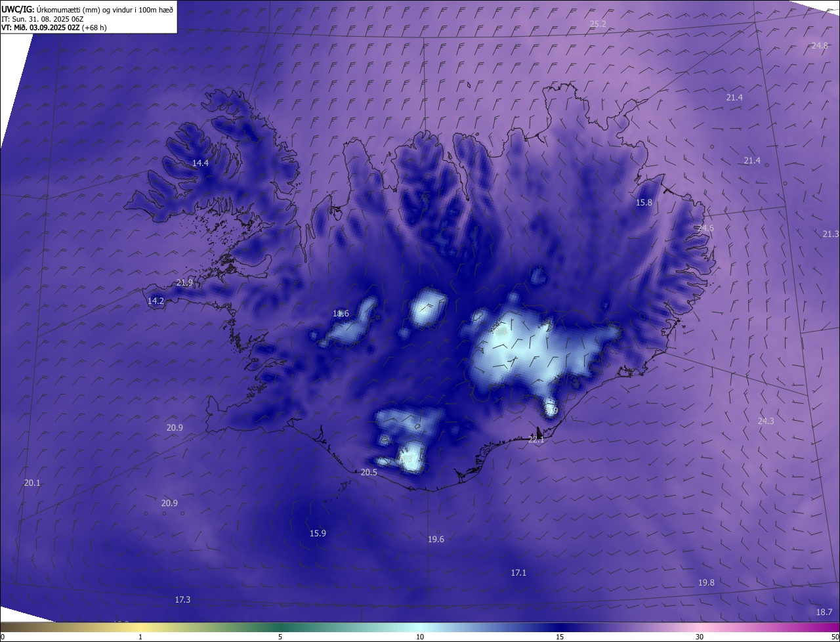
Task: Click the map value 21.3
Action: tap(830, 234)
